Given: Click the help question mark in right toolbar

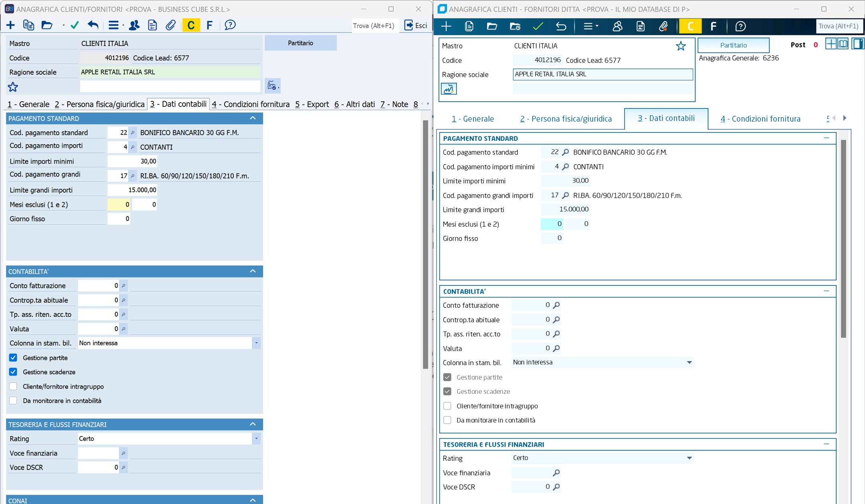Looking at the screenshot, I should (740, 26).
